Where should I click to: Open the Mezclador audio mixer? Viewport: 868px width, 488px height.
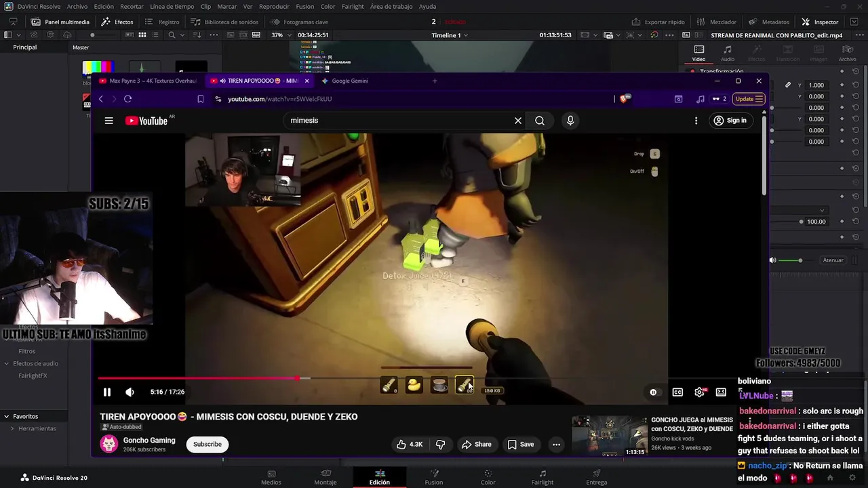pos(716,22)
